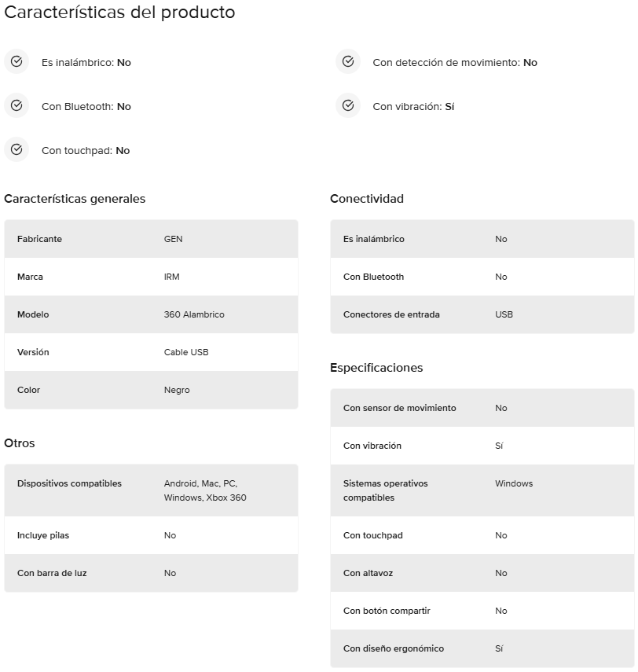Click the check icon beside 'Con Bluetooth'

pos(16,105)
